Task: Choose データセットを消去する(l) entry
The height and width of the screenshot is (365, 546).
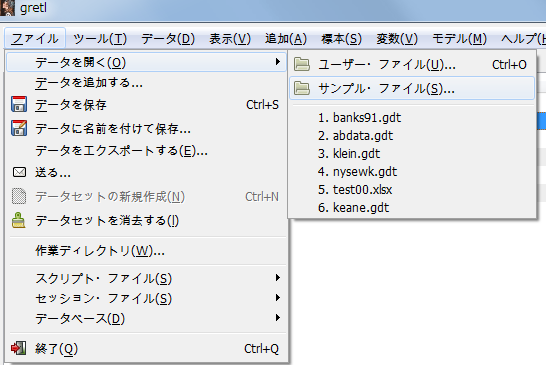Action: (146, 220)
